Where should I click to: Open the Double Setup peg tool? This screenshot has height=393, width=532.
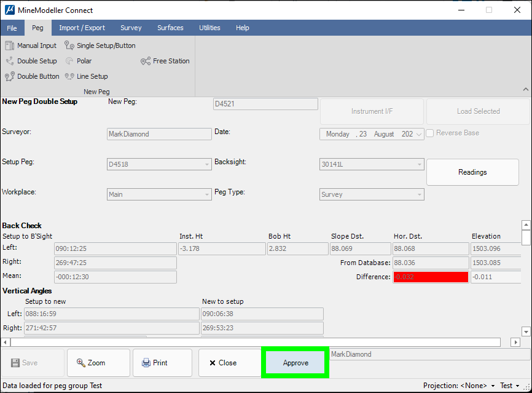click(31, 61)
